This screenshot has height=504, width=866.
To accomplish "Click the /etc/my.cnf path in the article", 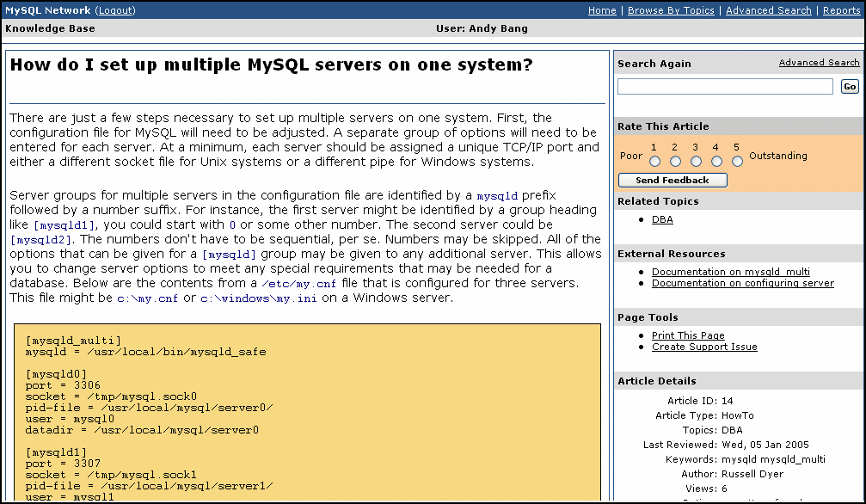I will pos(298,284).
